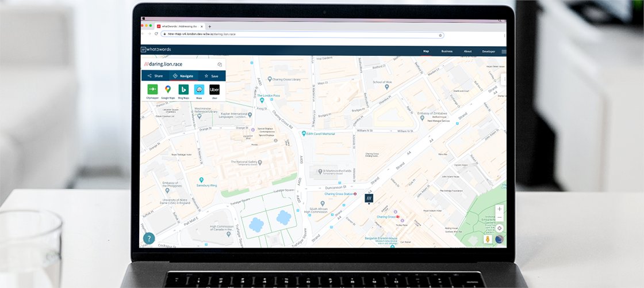Click the what3words square marker on map
The image size is (644, 288).
click(x=369, y=198)
